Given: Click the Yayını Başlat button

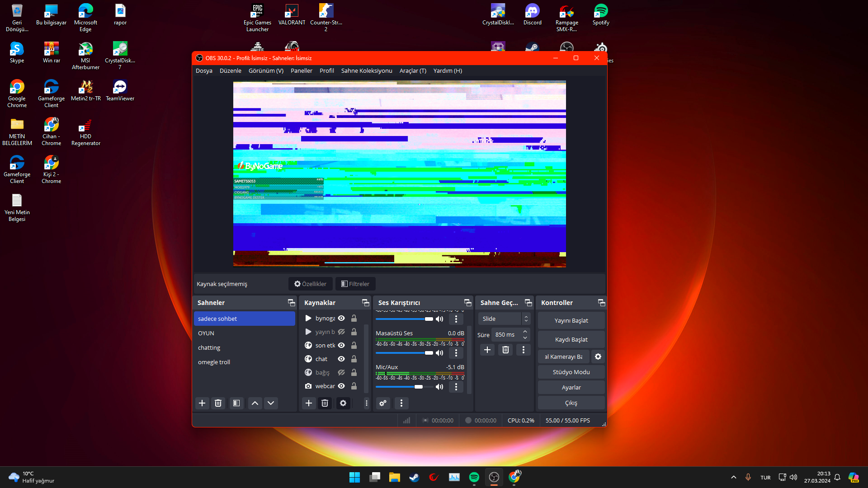Looking at the screenshot, I should pos(571,320).
